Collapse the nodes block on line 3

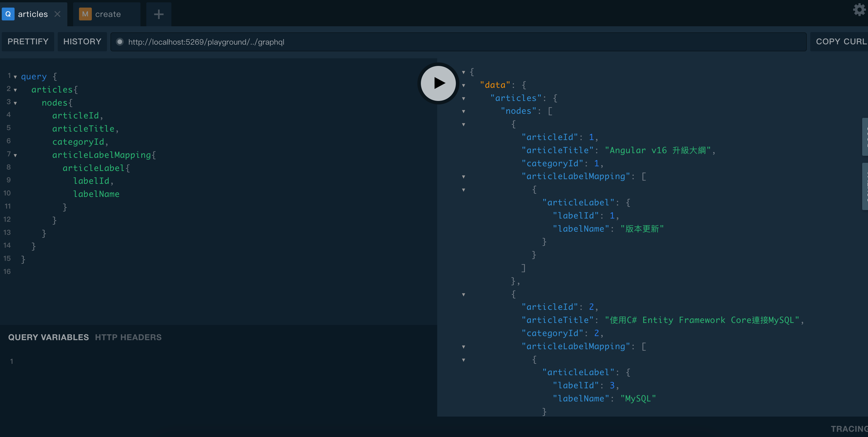tap(15, 103)
